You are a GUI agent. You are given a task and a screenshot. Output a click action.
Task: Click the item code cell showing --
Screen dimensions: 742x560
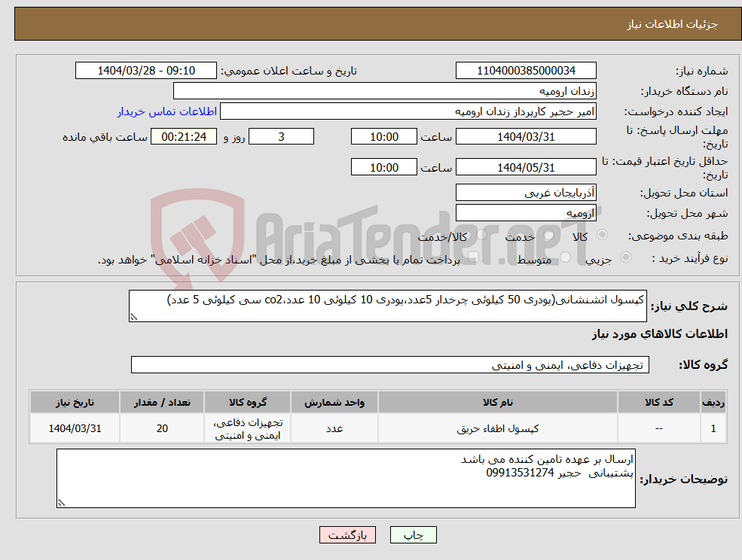tap(658, 428)
